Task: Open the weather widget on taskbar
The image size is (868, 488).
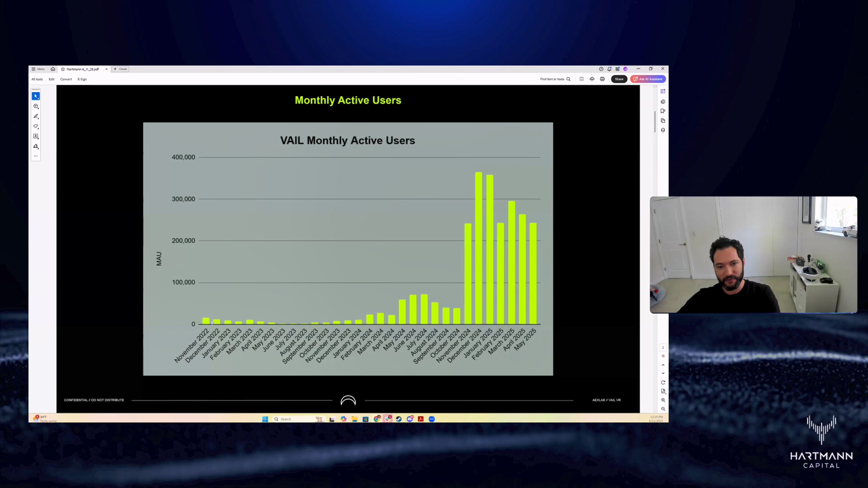Action: pyautogui.click(x=45, y=419)
